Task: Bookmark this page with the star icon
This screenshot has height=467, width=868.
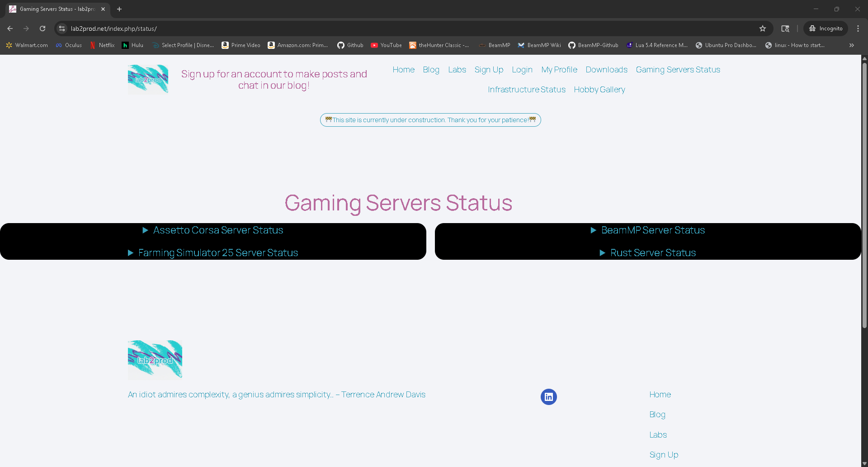Action: point(763,29)
